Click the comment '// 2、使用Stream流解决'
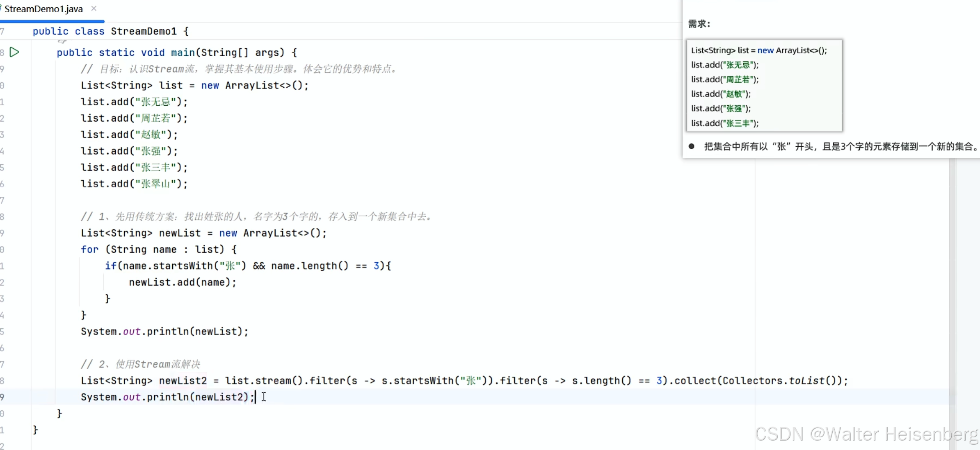This screenshot has width=980, height=450. (140, 364)
